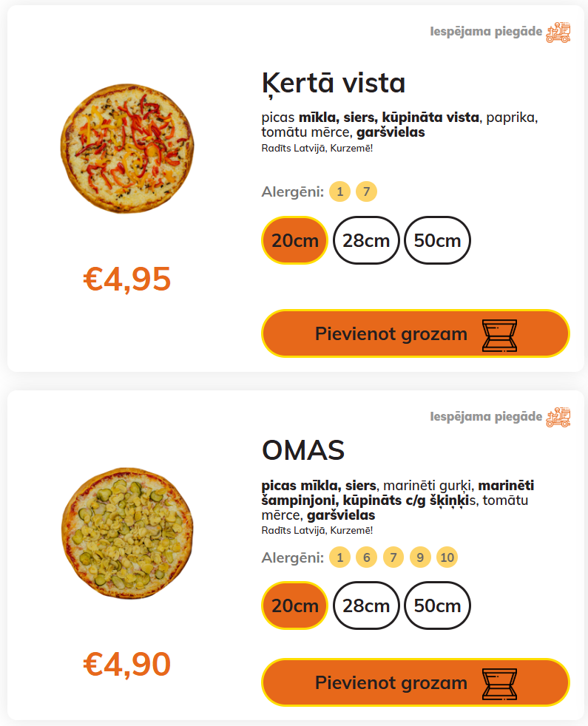Click delivery scooter icon on Ķertā vista card

pyautogui.click(x=558, y=33)
